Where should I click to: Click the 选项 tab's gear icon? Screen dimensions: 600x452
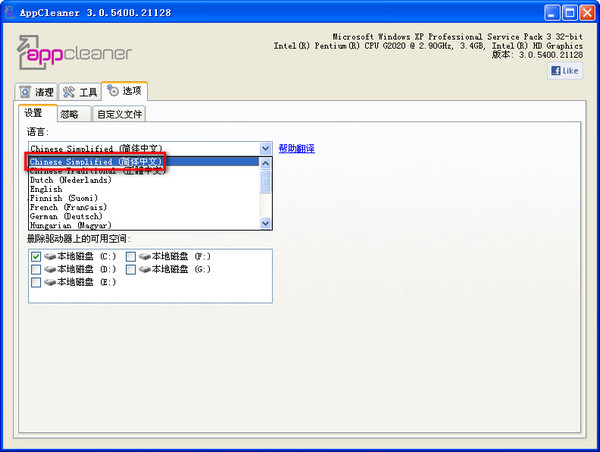(x=113, y=91)
